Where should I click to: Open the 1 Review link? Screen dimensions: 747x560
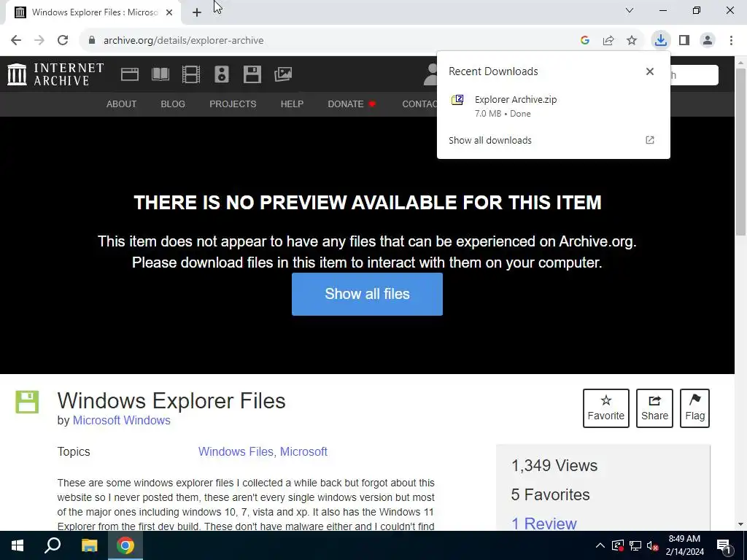[x=543, y=524]
